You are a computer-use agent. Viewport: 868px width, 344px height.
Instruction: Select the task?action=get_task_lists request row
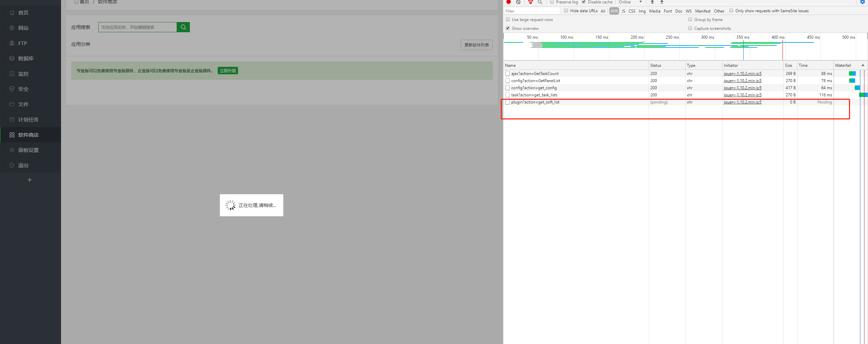685,95
